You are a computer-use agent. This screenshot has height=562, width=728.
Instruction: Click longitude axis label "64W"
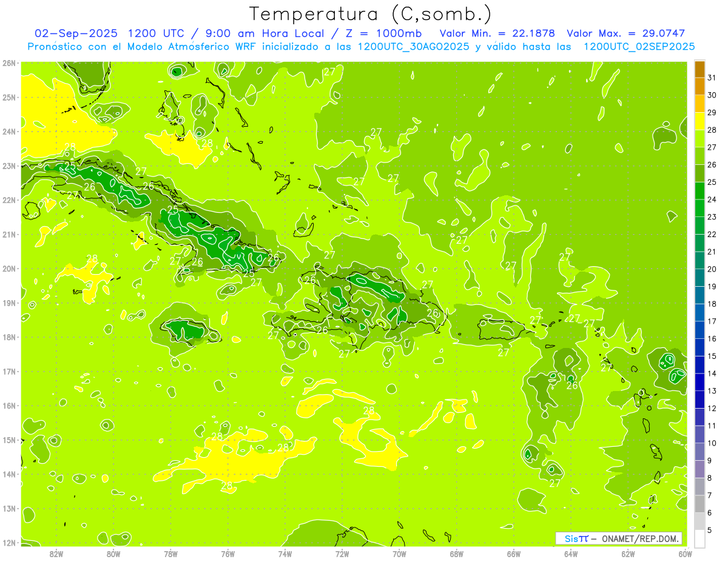[571, 554]
